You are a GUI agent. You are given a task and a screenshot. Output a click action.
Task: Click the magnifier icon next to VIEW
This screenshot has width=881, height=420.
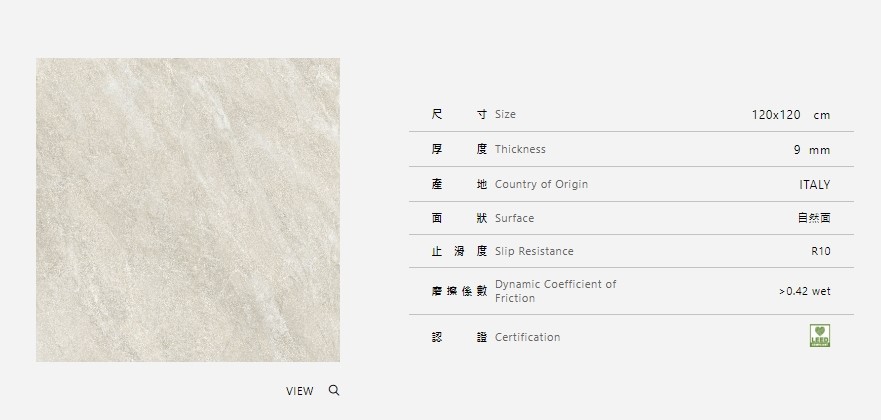click(334, 390)
